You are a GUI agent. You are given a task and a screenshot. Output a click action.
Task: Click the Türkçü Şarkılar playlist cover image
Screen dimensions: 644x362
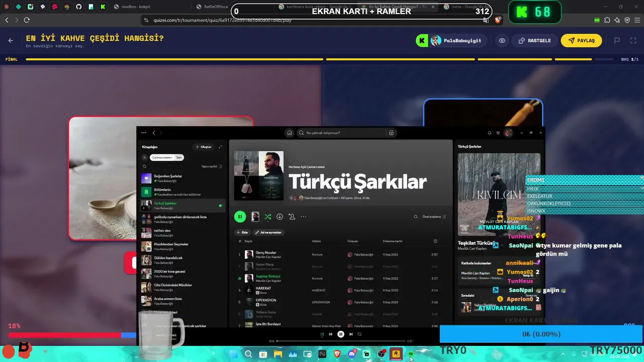coord(259,176)
